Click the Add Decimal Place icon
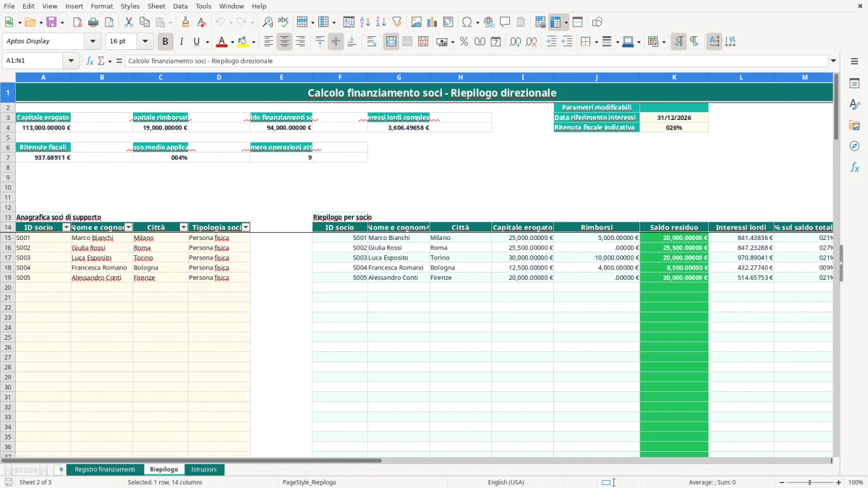This screenshot has height=488, width=868. click(x=515, y=42)
